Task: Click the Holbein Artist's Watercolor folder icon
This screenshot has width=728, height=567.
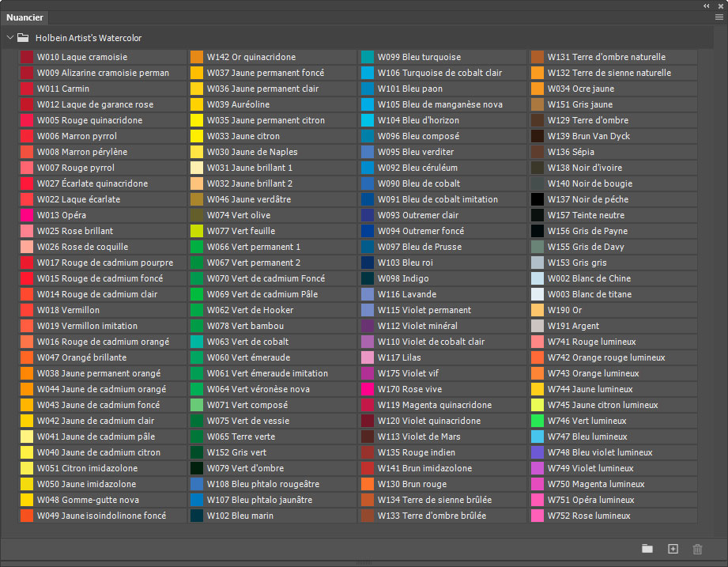Action: click(23, 37)
